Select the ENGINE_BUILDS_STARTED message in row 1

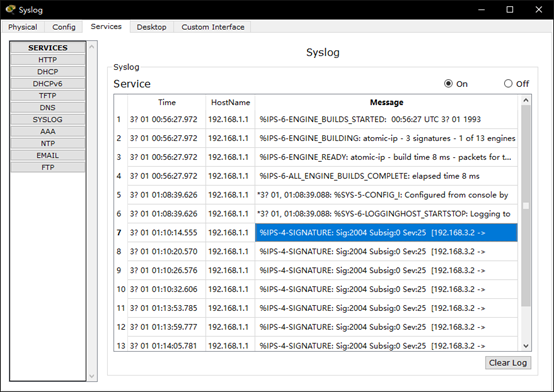click(386, 119)
